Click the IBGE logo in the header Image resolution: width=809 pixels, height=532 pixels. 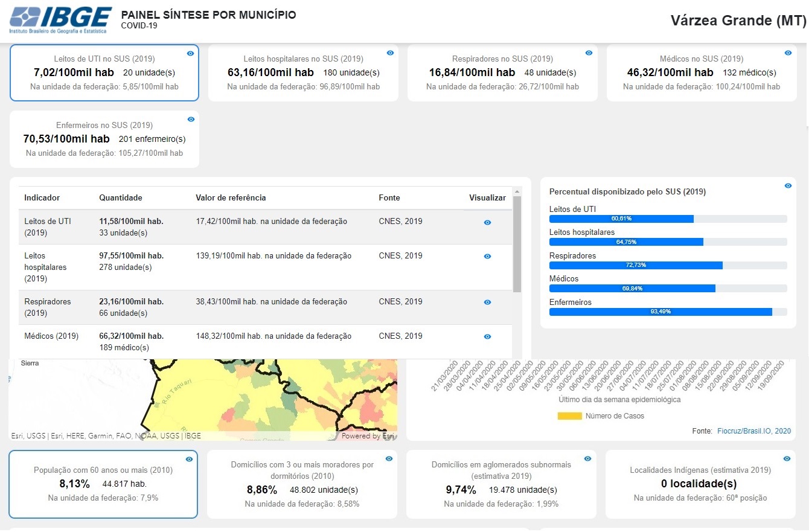point(60,20)
